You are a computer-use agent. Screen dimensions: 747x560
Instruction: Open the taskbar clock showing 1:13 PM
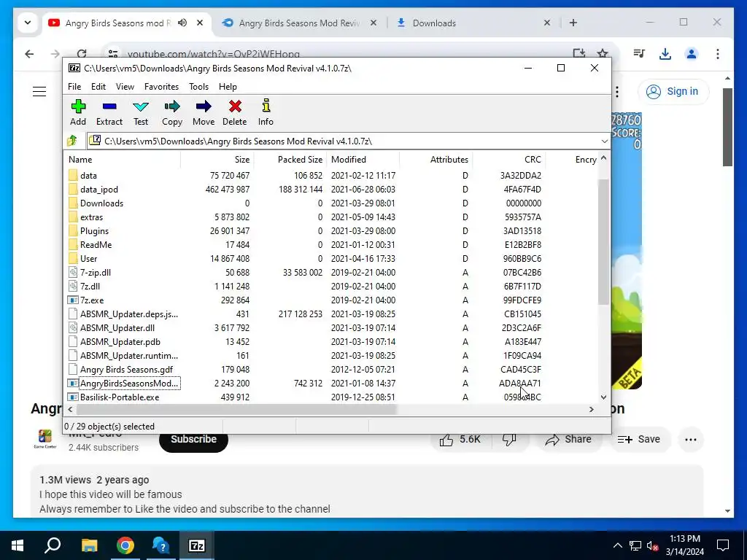pyautogui.click(x=684, y=545)
